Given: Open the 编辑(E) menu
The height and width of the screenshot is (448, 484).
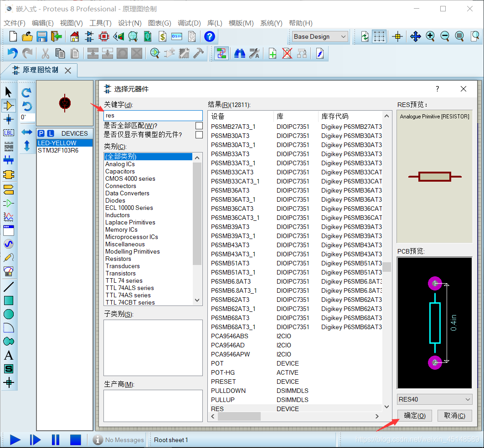Looking at the screenshot, I should 42,23.
